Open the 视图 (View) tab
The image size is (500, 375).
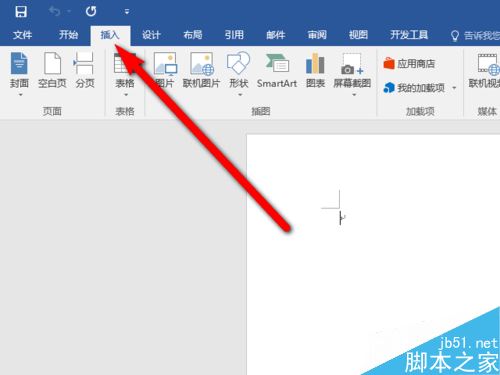(358, 35)
